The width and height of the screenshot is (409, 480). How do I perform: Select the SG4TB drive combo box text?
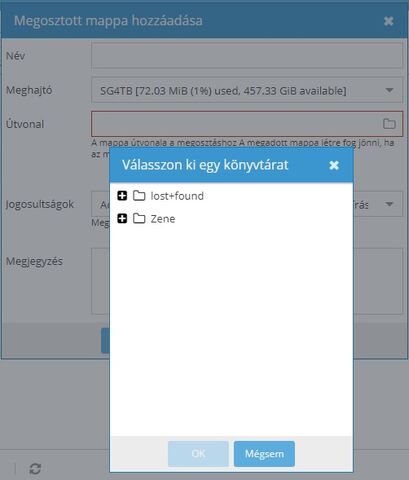click(x=223, y=91)
